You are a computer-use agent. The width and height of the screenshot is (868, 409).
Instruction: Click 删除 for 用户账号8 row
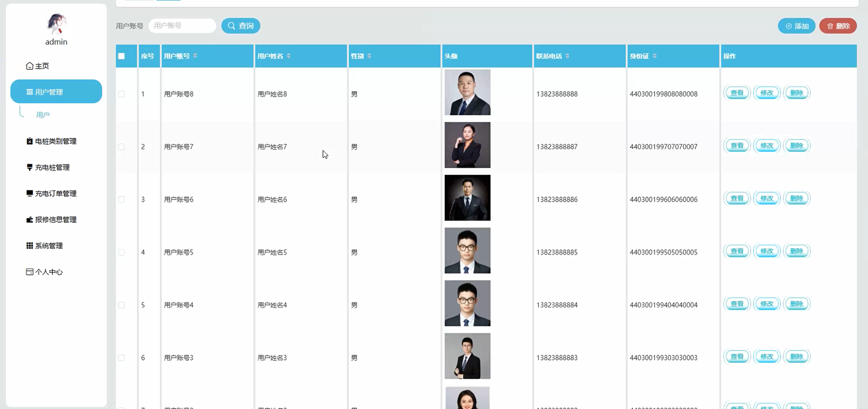click(797, 93)
